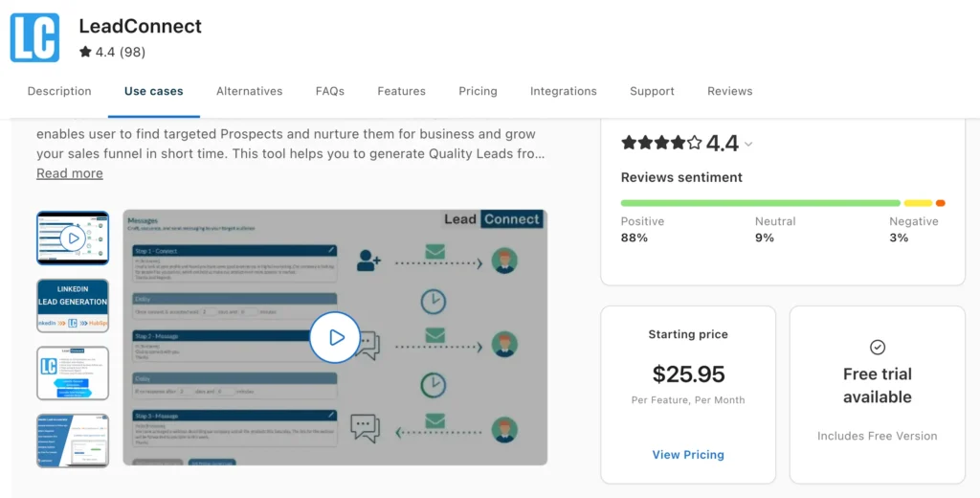Viewport: 980px width, 498px height.
Task: Click the top avatar icon in video
Action: pos(504,260)
